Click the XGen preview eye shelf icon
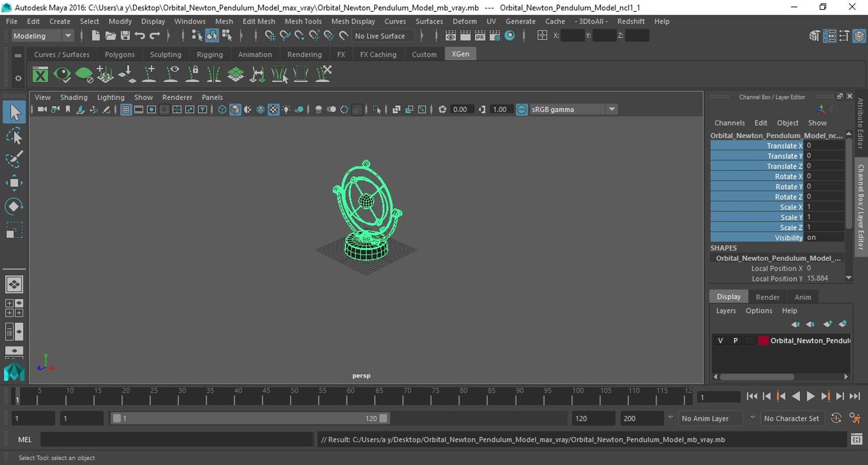The image size is (868, 465). point(62,74)
